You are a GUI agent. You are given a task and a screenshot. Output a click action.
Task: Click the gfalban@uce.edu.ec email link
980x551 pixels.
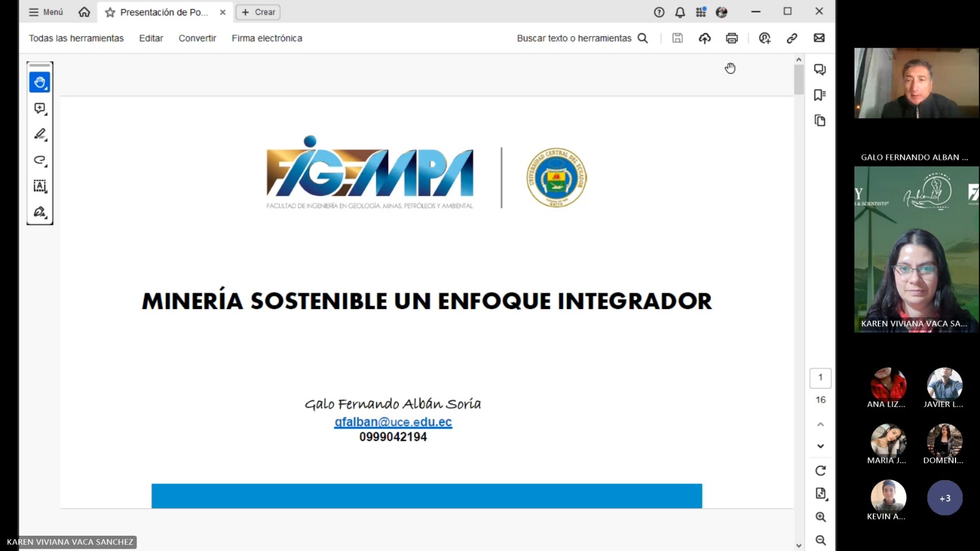pyautogui.click(x=393, y=422)
